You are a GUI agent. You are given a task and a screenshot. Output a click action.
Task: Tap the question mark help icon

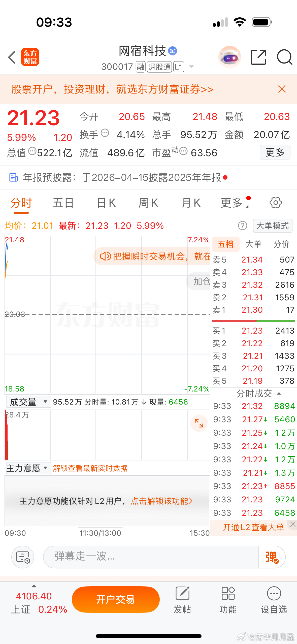pos(243,226)
